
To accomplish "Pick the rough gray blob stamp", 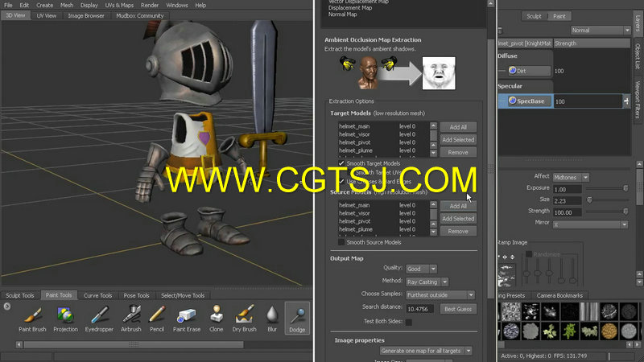I will point(530,331).
